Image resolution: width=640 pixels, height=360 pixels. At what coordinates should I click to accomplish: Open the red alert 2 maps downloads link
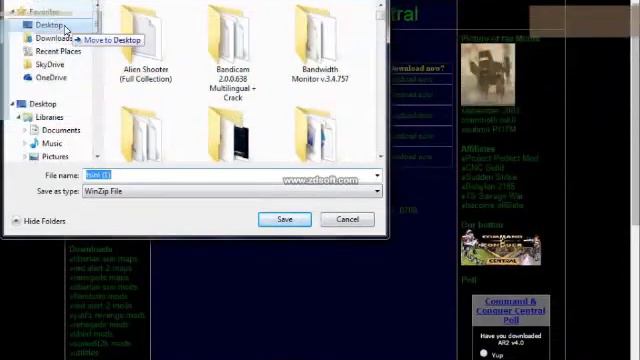coord(101,268)
